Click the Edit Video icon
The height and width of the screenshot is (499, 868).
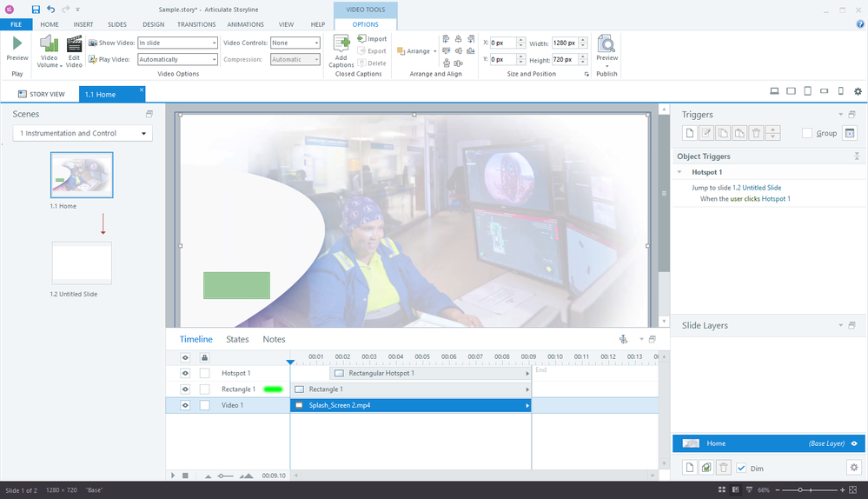click(75, 45)
